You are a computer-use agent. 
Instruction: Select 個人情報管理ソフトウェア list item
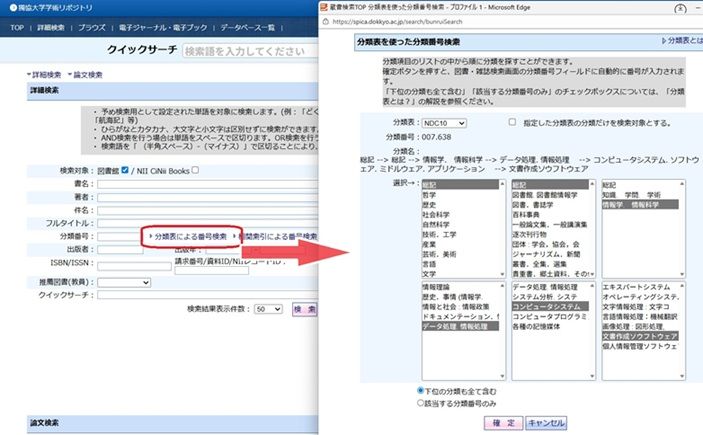pyautogui.click(x=640, y=346)
